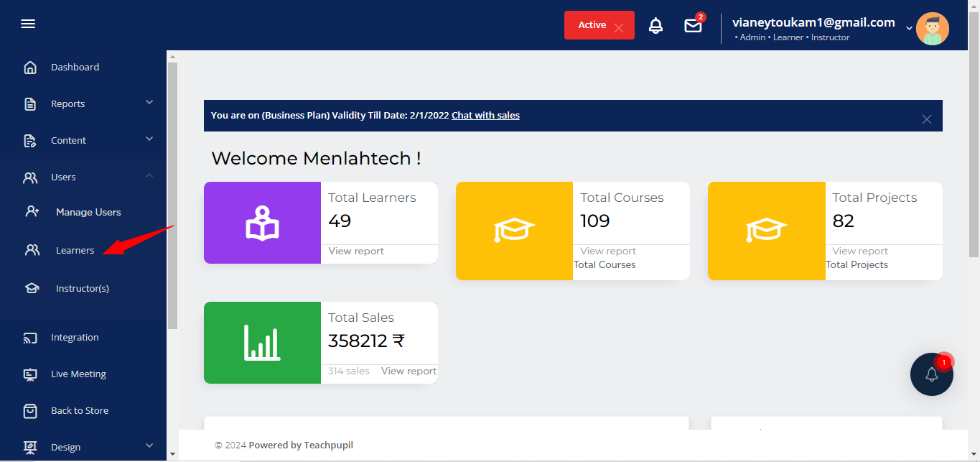
Task: Expand the Design menu chevron
Action: click(149, 446)
